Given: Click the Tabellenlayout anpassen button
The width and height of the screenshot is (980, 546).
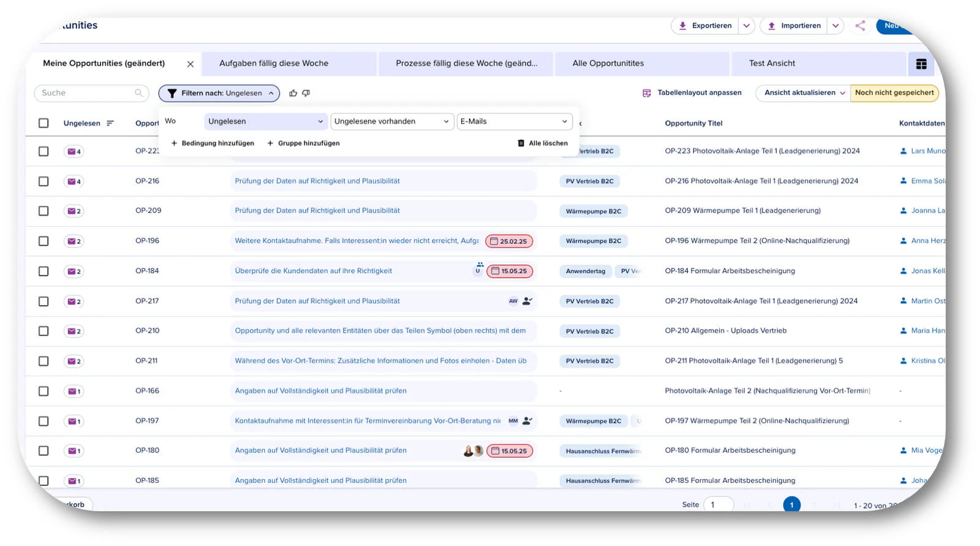Looking at the screenshot, I should click(692, 93).
